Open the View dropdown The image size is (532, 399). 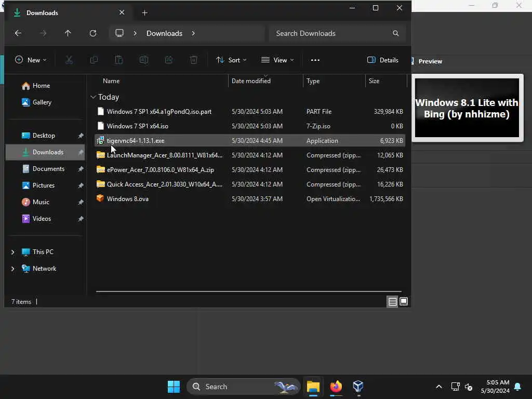pyautogui.click(x=277, y=60)
